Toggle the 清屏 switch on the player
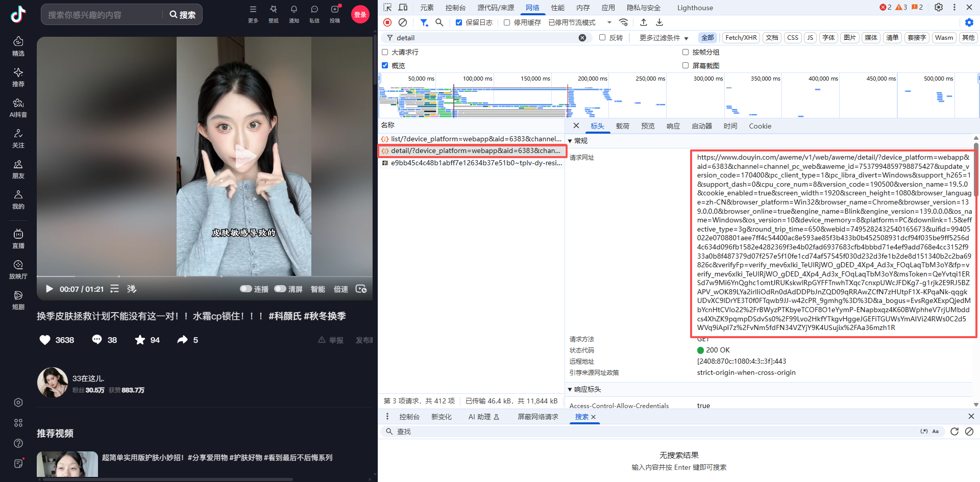Viewport: 980px width, 482px height. coord(280,289)
